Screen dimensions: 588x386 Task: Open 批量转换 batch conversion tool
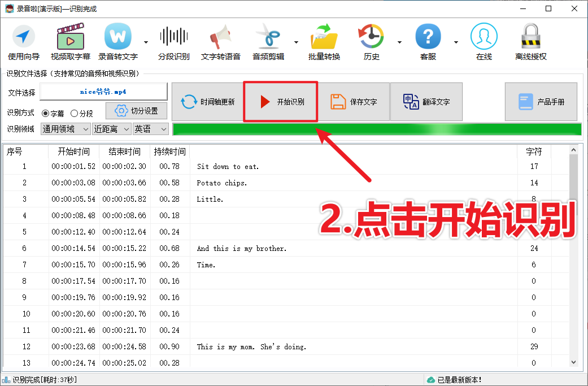[x=324, y=42]
